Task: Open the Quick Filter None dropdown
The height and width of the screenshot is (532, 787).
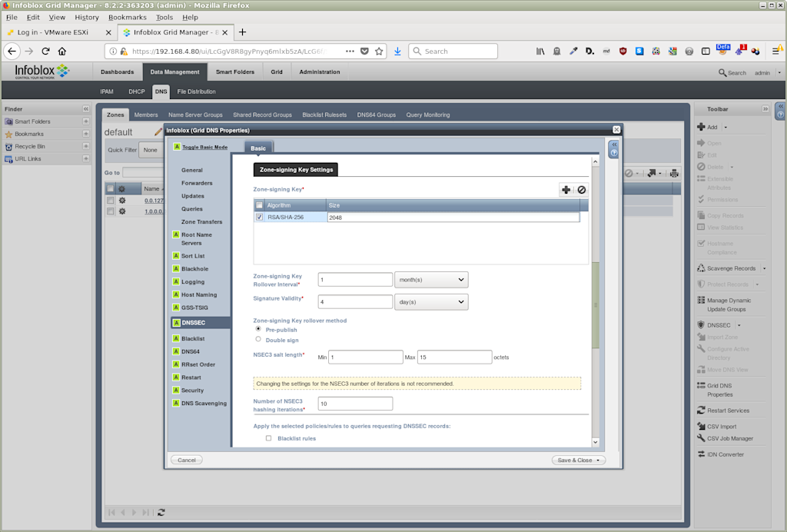Action: [151, 150]
